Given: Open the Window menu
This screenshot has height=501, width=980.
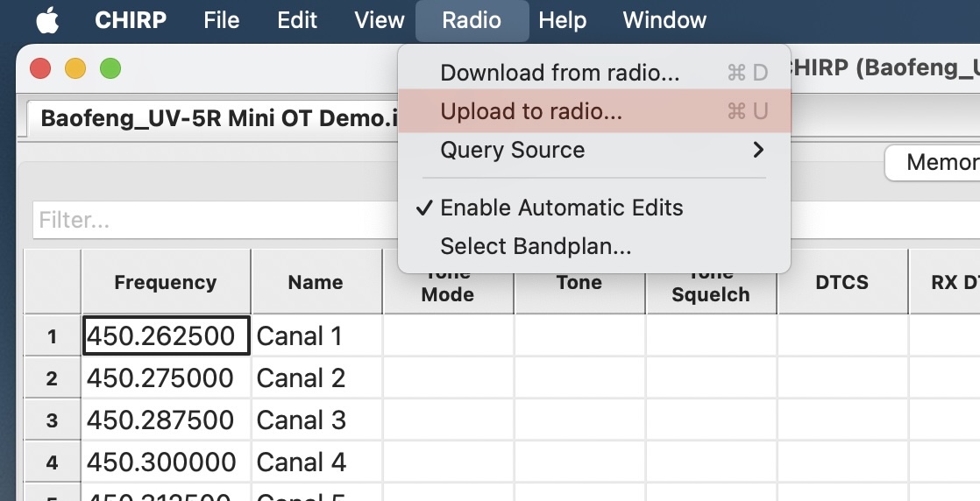Looking at the screenshot, I should tap(664, 20).
